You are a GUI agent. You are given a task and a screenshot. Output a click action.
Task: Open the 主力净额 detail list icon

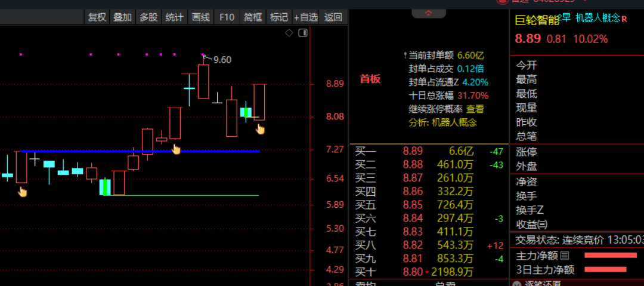565,256
